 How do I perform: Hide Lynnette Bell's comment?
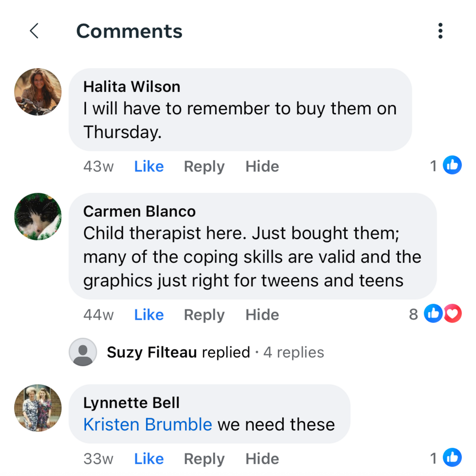coord(262,459)
